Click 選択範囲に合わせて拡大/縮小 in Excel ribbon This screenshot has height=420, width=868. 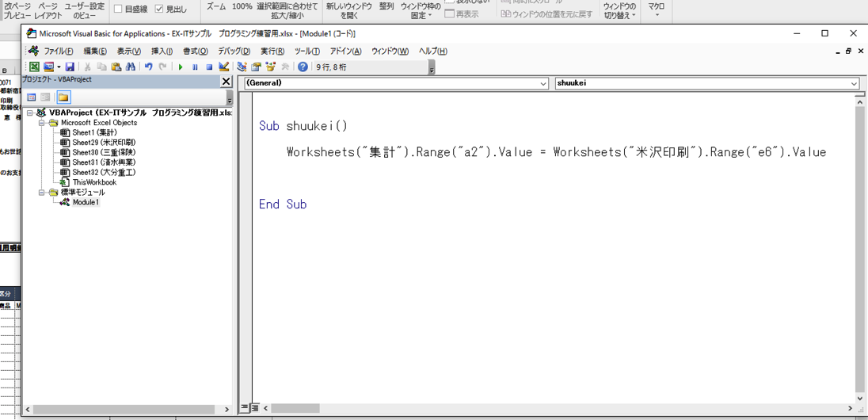[287, 10]
